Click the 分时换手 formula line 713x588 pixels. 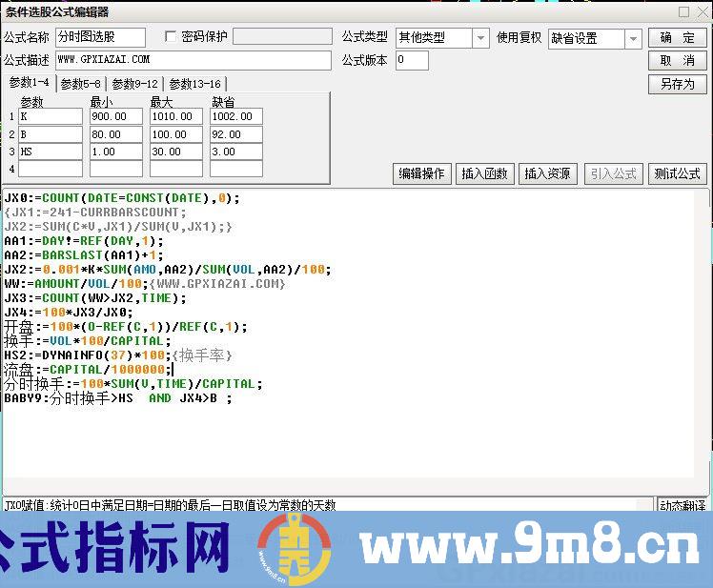(x=133, y=384)
